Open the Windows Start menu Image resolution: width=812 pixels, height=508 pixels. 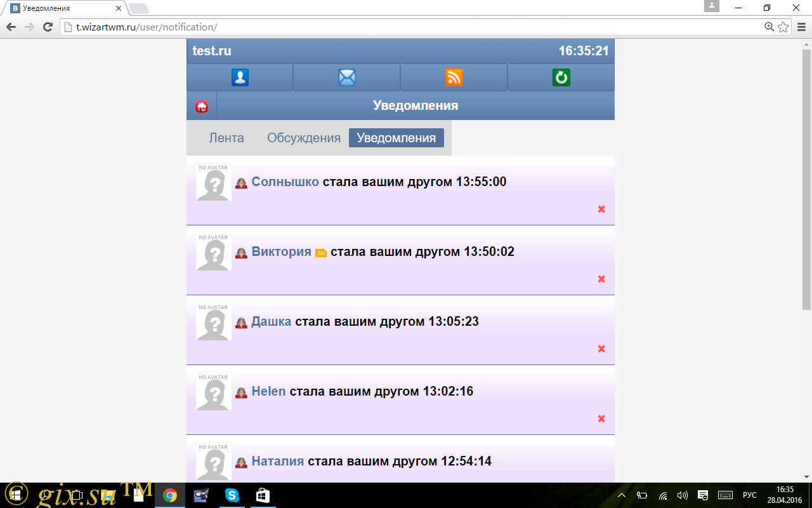click(x=15, y=495)
